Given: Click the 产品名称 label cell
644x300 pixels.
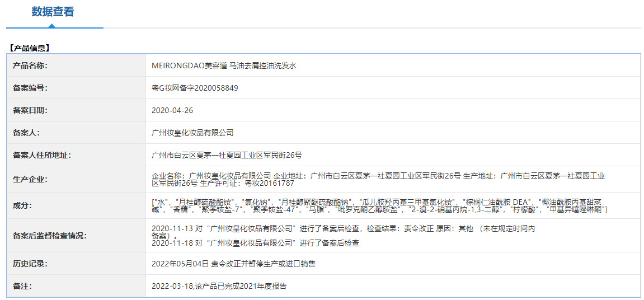Looking at the screenshot, I should coord(76,65).
